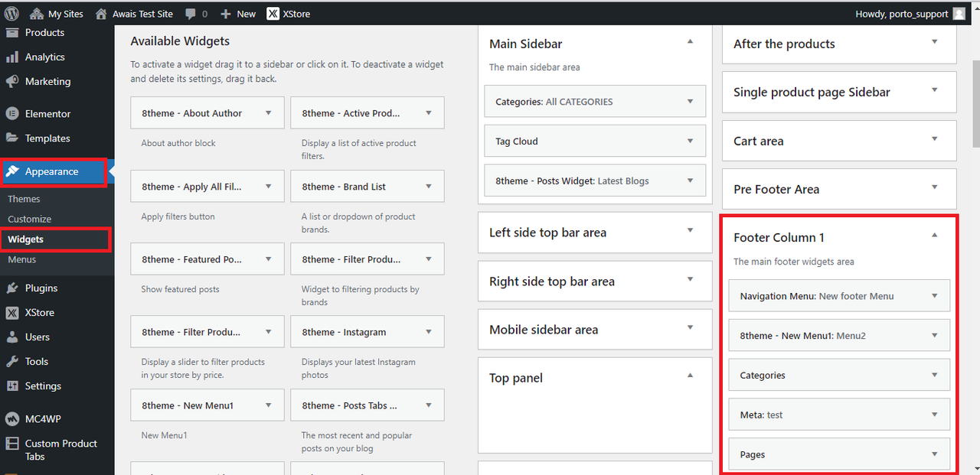Click the home icon beside Awais Test Site
980x475 pixels.
pos(101,14)
